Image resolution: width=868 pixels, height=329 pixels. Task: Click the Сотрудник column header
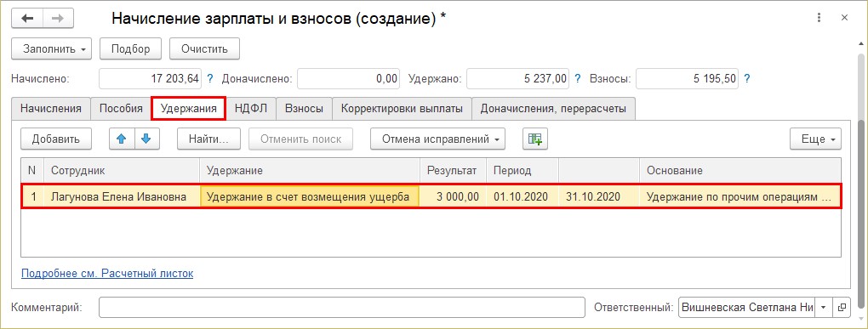[123, 170]
